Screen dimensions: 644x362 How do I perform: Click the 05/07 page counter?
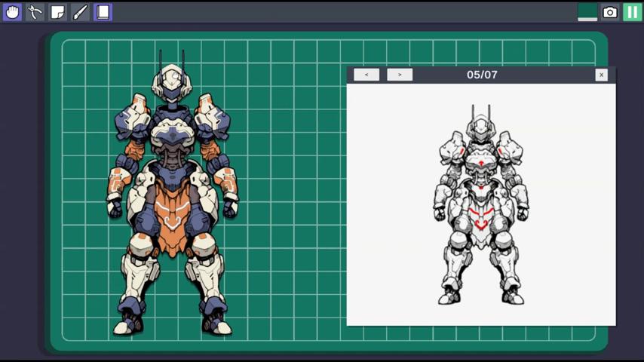pyautogui.click(x=482, y=75)
